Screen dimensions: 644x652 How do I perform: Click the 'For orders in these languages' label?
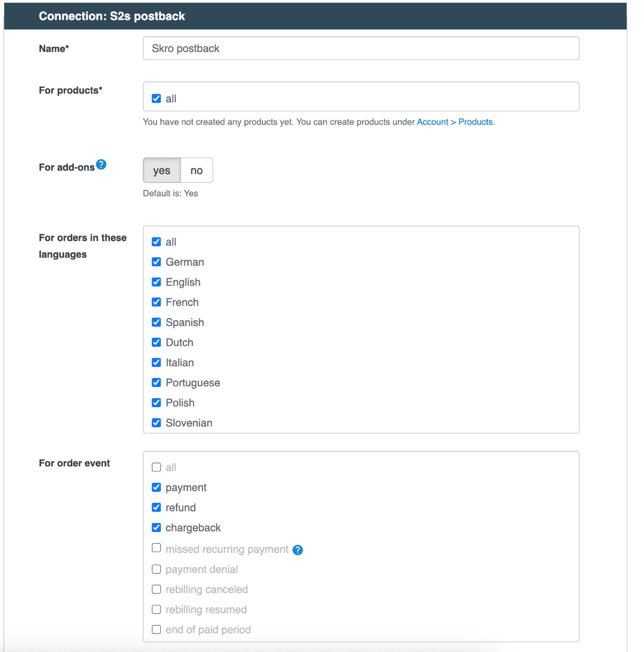click(x=83, y=246)
